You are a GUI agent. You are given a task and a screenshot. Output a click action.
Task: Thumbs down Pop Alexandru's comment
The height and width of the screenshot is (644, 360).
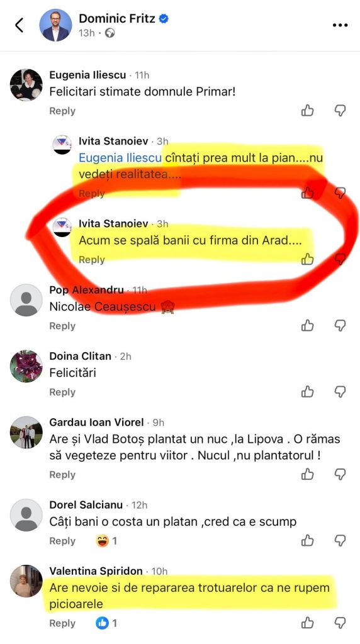click(x=340, y=325)
